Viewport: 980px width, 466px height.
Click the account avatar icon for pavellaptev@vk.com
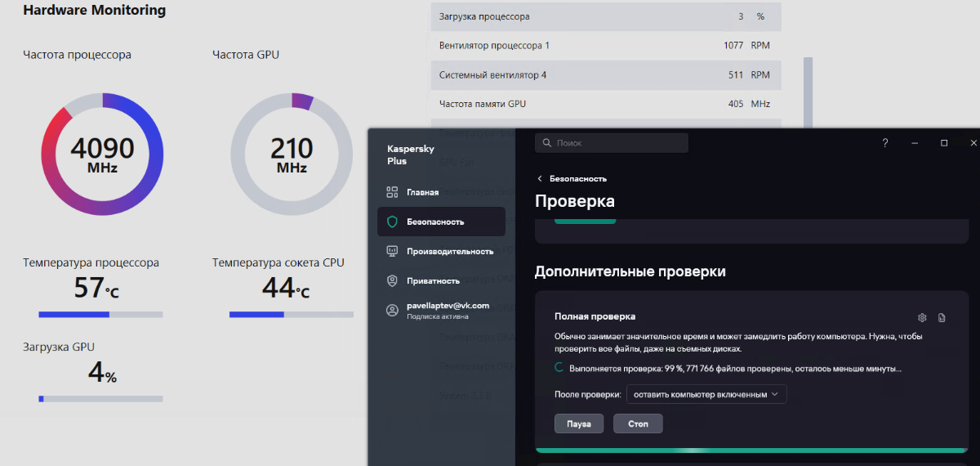[392, 310]
